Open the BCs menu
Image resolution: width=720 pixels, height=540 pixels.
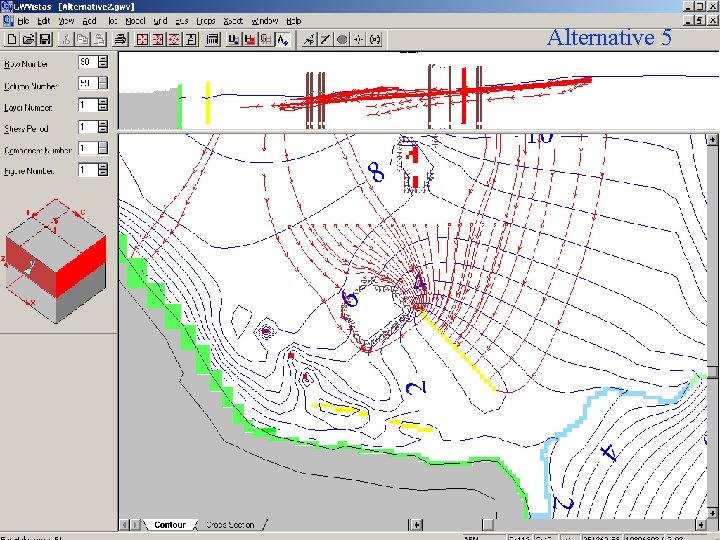tap(182, 21)
